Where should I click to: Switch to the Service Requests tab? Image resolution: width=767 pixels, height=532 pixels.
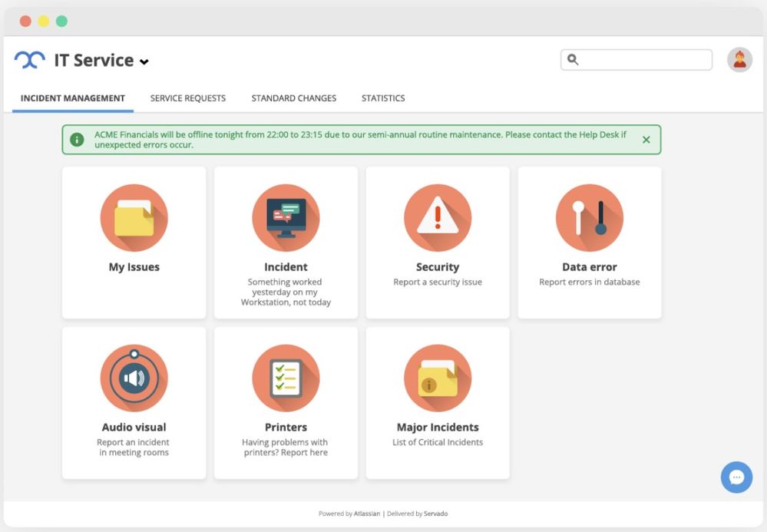pos(188,98)
